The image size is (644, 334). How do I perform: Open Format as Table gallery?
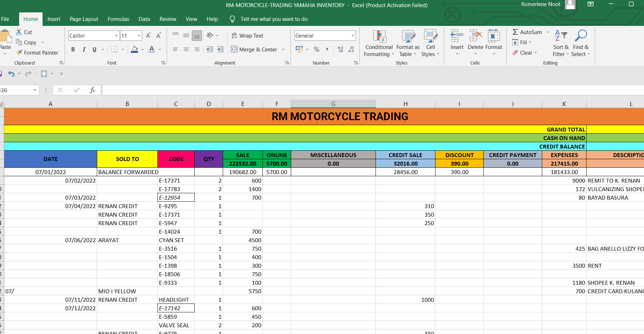click(x=408, y=43)
